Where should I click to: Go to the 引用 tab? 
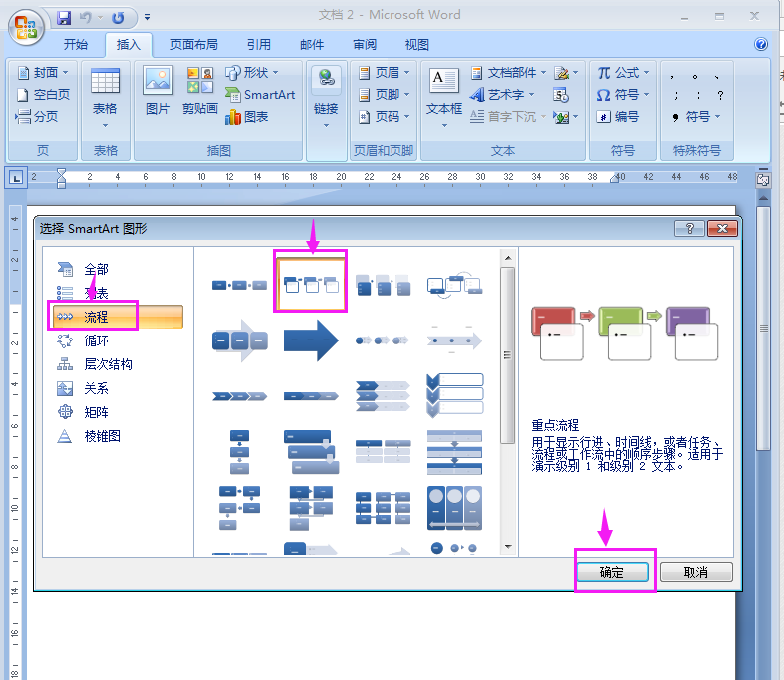pos(258,45)
